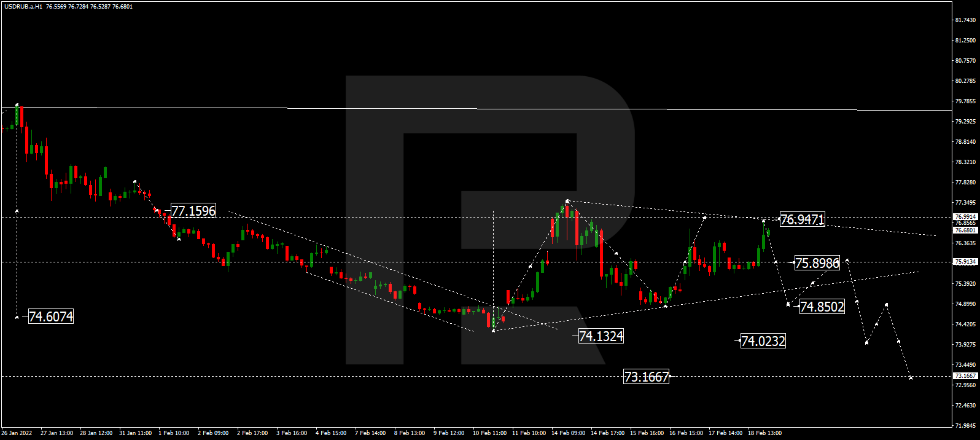
Task: Select the 74.6074 price label
Action: [x=51, y=316]
